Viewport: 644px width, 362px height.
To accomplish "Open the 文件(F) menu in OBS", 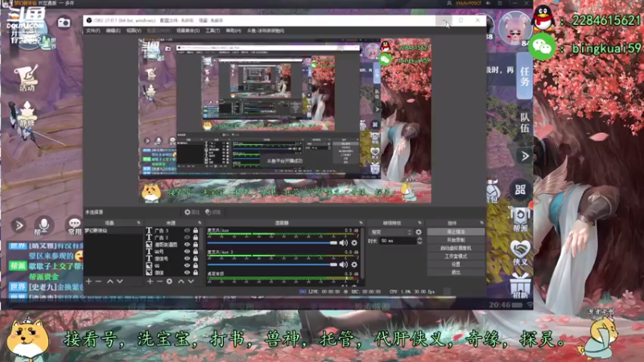I will (93, 31).
